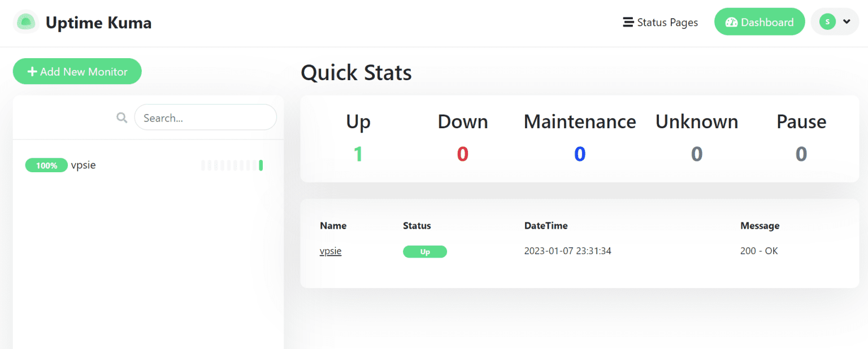Open the user avatar icon at top right
Image resolution: width=868 pixels, height=349 pixels.
point(827,21)
